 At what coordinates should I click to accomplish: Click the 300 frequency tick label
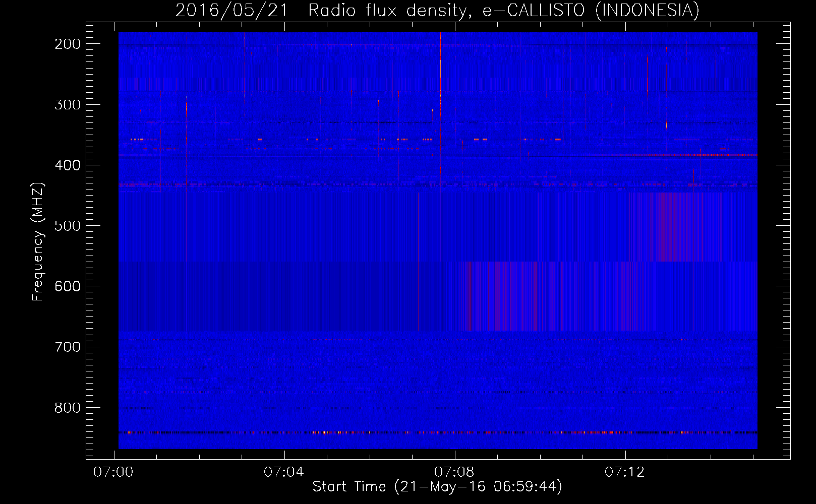pos(67,105)
